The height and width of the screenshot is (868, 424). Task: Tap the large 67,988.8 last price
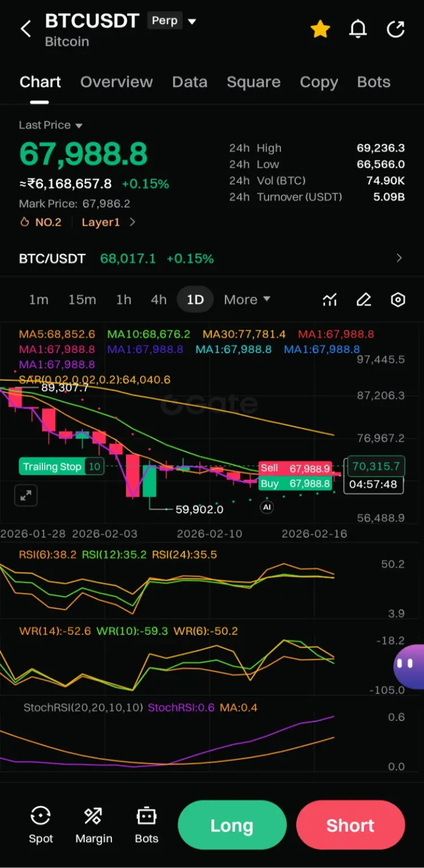[x=83, y=154]
